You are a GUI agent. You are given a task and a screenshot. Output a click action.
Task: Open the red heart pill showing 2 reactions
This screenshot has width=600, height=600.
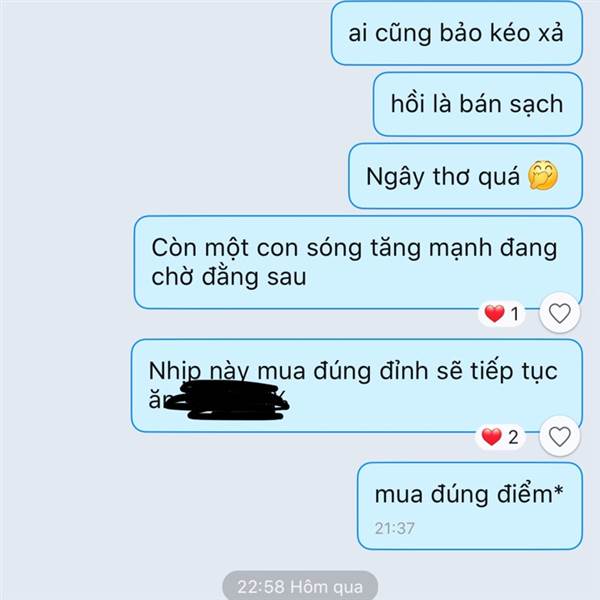pyautogui.click(x=501, y=437)
